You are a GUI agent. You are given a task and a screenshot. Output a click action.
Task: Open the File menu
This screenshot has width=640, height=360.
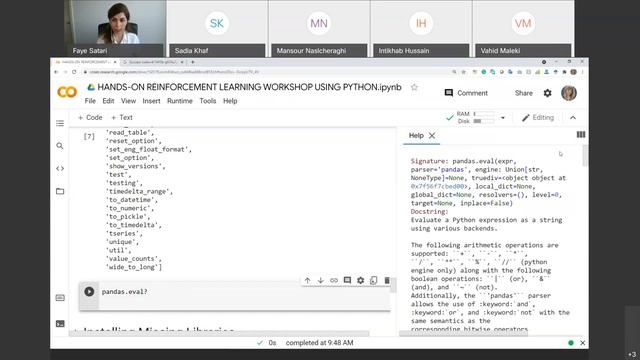click(x=90, y=101)
